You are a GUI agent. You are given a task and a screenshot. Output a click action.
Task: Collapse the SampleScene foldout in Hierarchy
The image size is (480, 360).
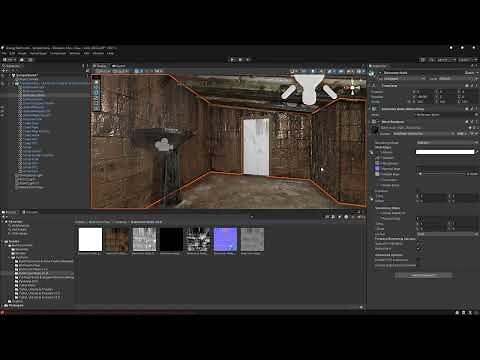click(10, 75)
